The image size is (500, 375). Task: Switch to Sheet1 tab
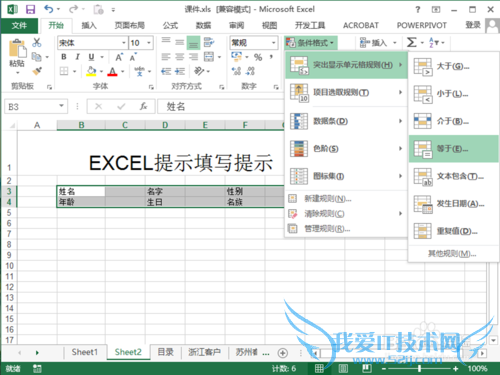click(x=85, y=352)
